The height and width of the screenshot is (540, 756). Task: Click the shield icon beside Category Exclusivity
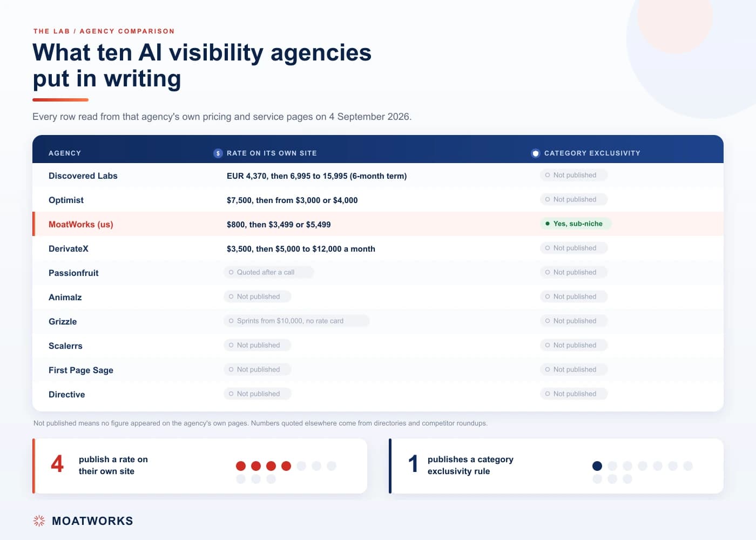click(x=536, y=153)
